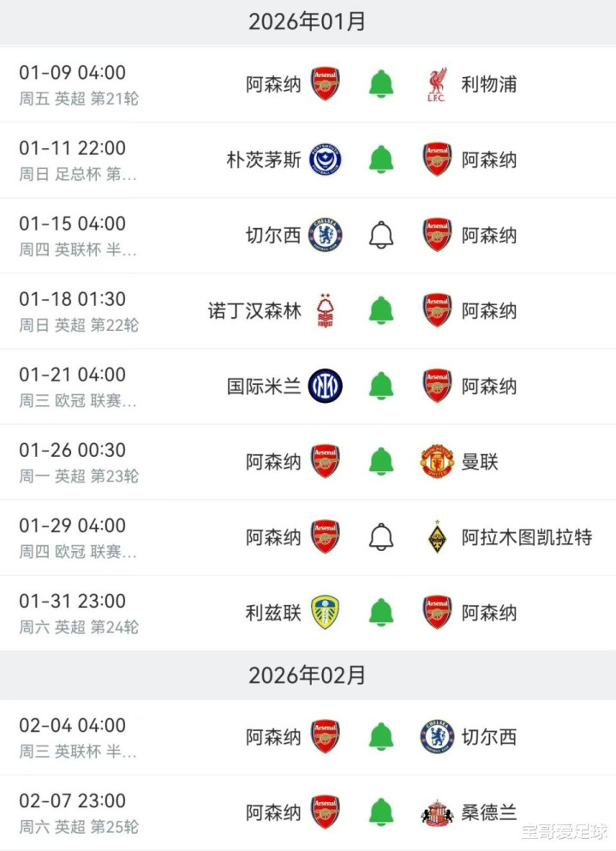Image resolution: width=616 pixels, height=851 pixels.
Task: Click the Liverpool club crest
Action: pos(437,85)
